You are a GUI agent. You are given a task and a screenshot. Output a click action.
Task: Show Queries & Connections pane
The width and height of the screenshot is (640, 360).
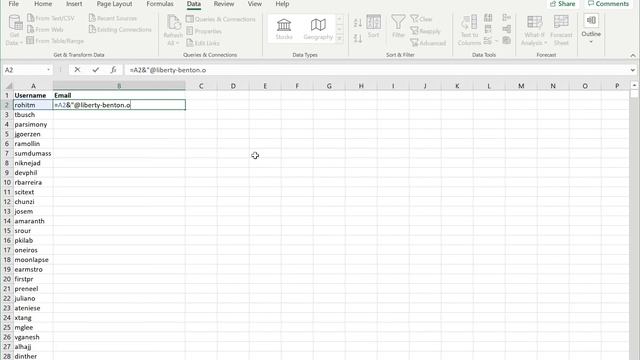click(221, 19)
